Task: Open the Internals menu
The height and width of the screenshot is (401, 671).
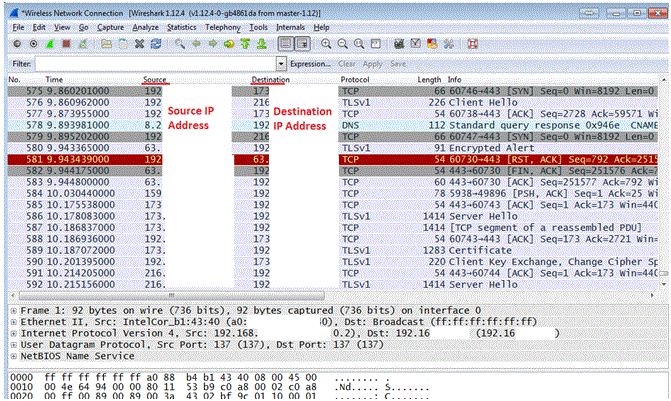Action: coord(291,27)
